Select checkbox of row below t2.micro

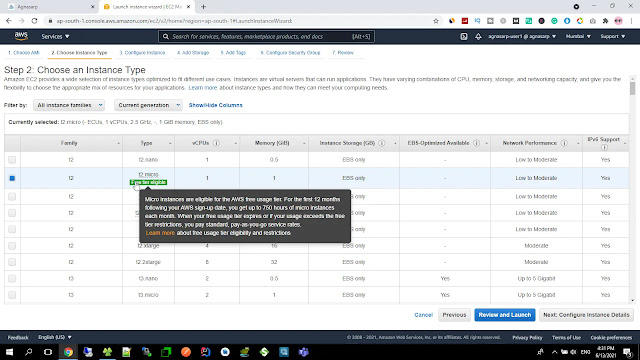point(12,196)
